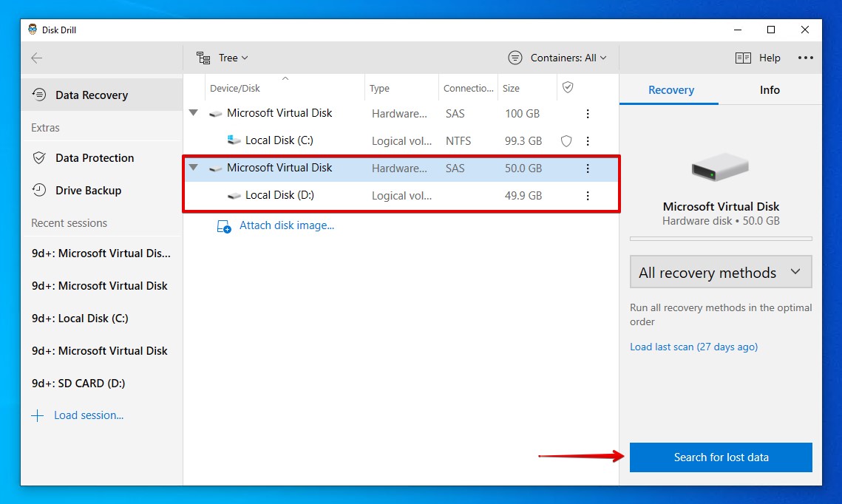Sort by the Type column header
Viewport: 842px width, 504px height.
tap(379, 88)
